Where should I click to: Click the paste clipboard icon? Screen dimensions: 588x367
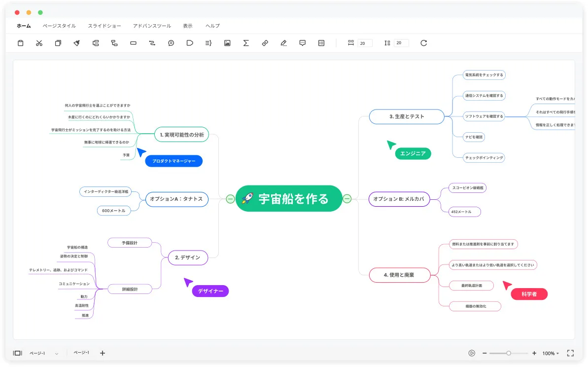point(20,43)
